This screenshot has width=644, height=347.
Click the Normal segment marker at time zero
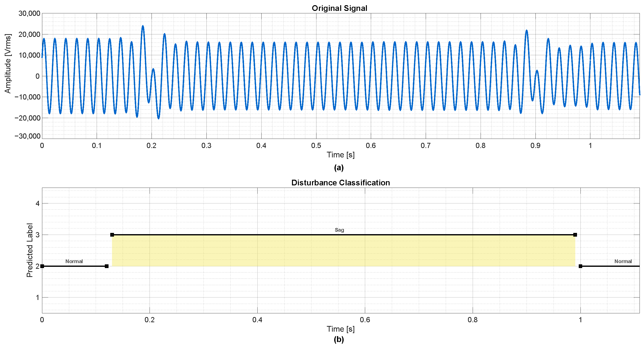click(42, 266)
